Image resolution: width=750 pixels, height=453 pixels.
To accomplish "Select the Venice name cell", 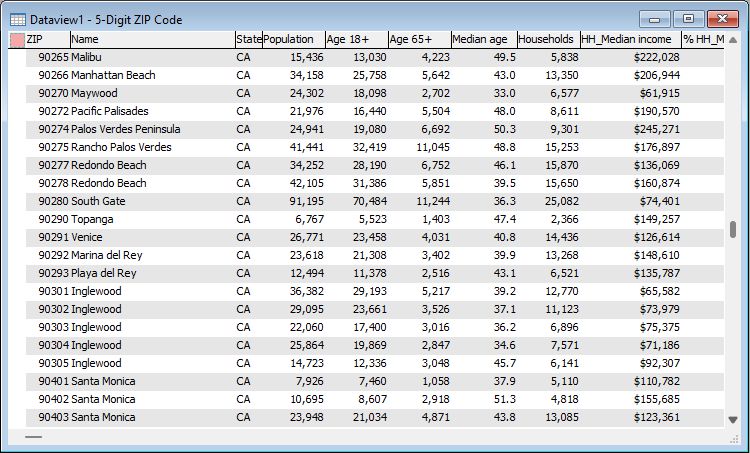I will [87, 237].
